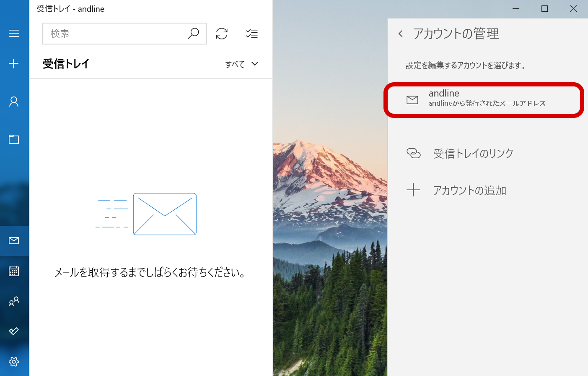
Task: Select the 受信トレイ folder heading
Action: [66, 64]
